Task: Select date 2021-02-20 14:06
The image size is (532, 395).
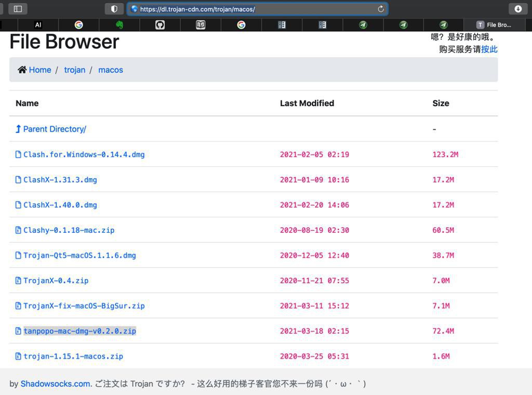Action: click(314, 205)
